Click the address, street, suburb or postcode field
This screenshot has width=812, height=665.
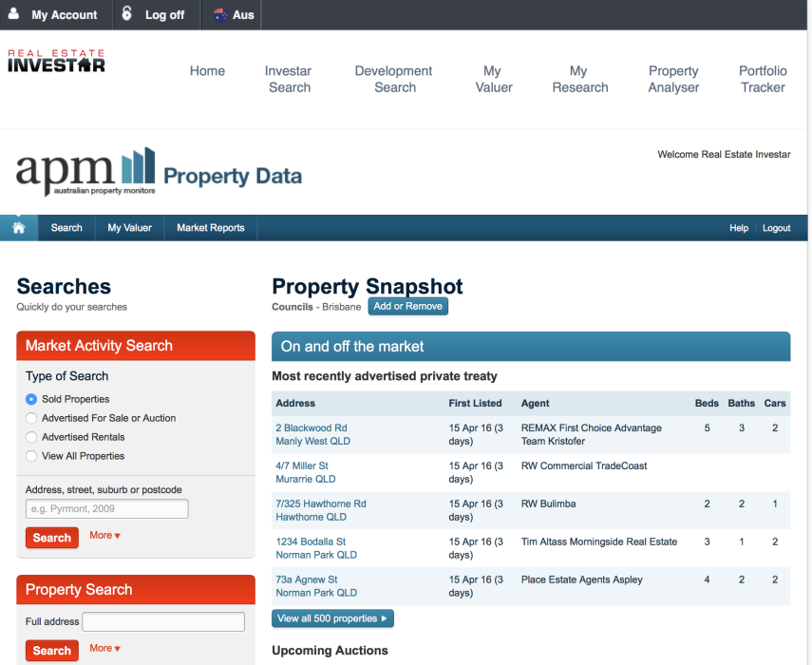[x=105, y=508]
